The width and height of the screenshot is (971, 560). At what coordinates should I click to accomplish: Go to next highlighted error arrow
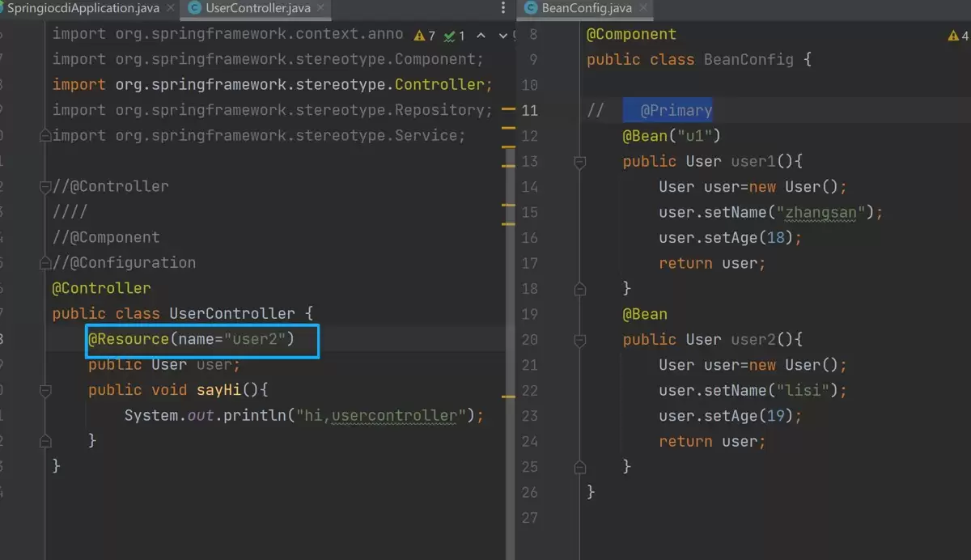[x=502, y=36]
